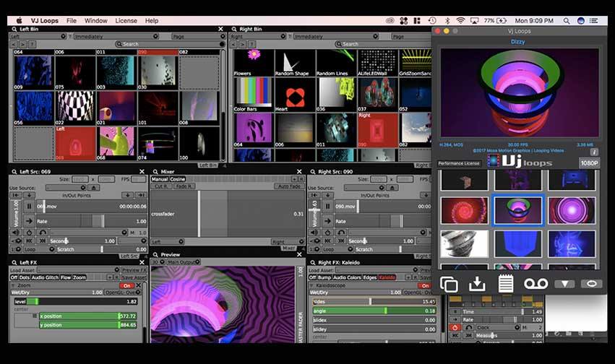Pause playback in the Right Src panel

click(327, 206)
